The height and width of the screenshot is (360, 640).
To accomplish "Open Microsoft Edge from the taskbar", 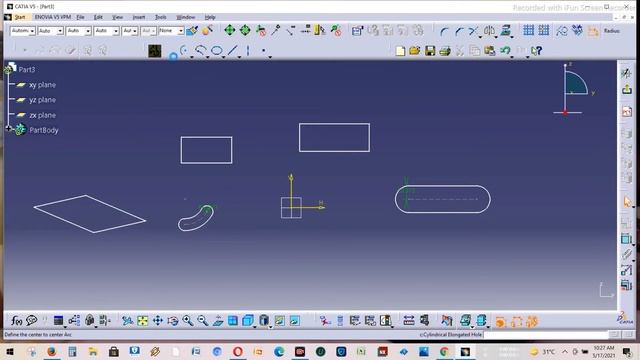I will tap(279, 351).
